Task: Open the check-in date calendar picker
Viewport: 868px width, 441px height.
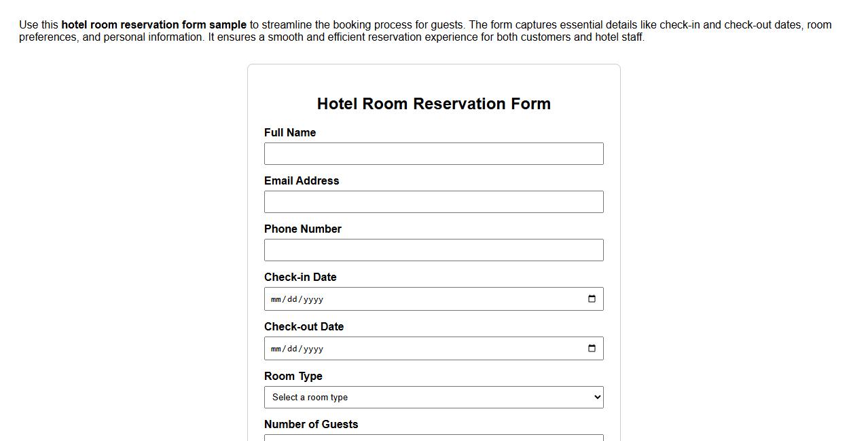Action: (x=591, y=299)
